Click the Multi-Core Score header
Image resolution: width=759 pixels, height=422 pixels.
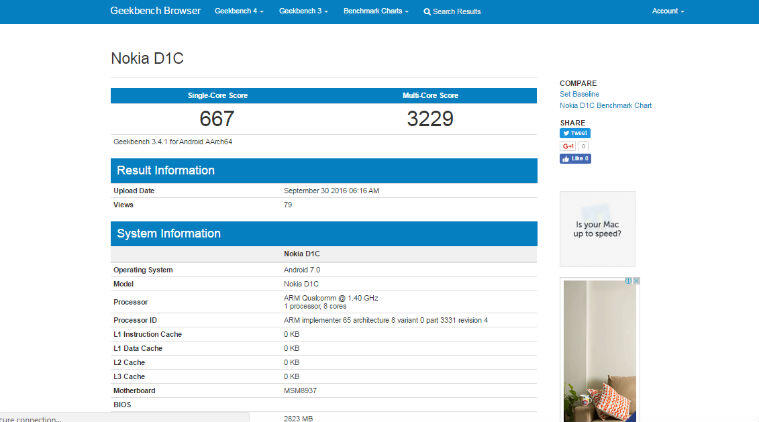pos(430,95)
